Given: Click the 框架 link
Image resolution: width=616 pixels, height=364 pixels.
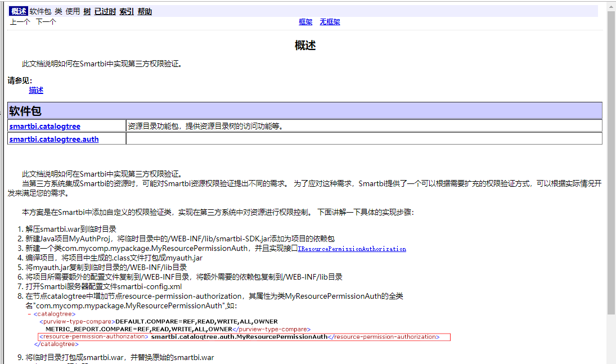Looking at the screenshot, I should 305,22.
